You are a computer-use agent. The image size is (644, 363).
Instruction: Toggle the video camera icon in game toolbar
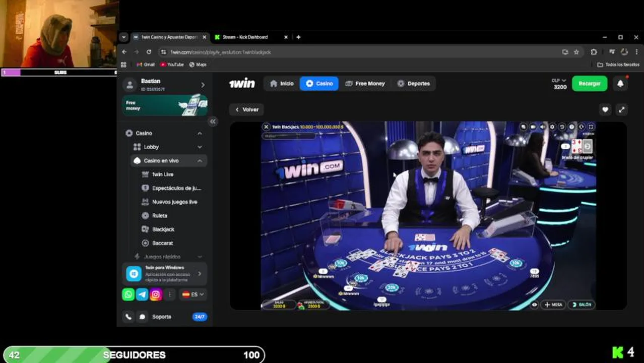click(533, 127)
